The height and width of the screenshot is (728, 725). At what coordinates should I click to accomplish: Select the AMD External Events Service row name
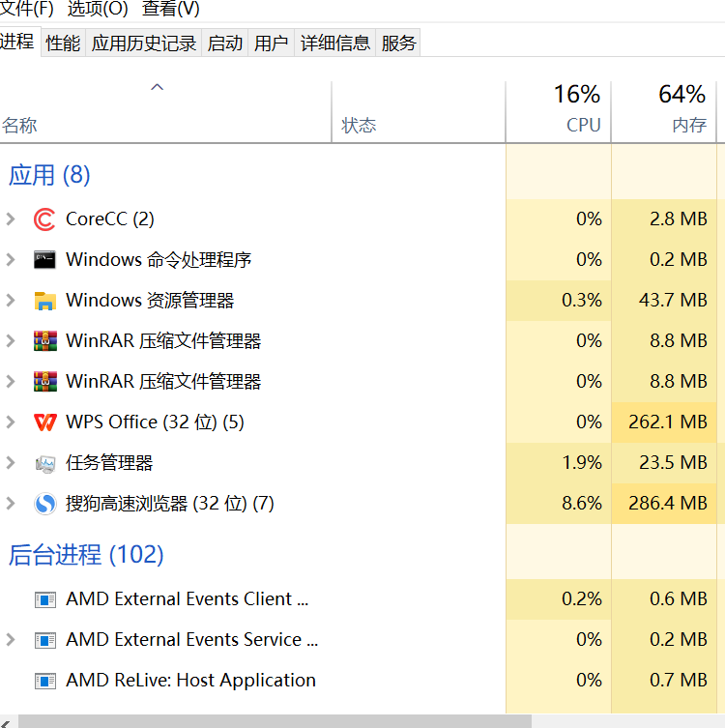point(192,640)
